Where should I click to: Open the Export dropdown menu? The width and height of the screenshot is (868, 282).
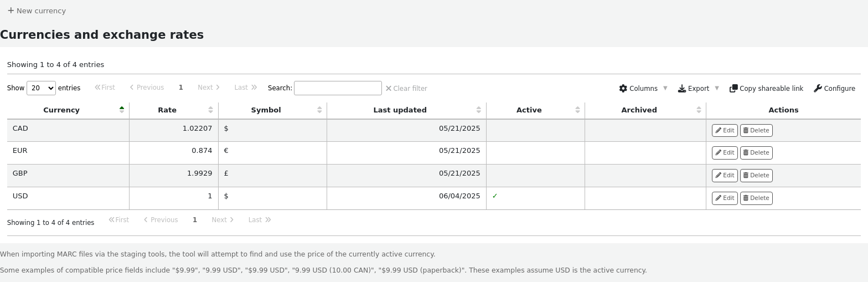pos(697,88)
